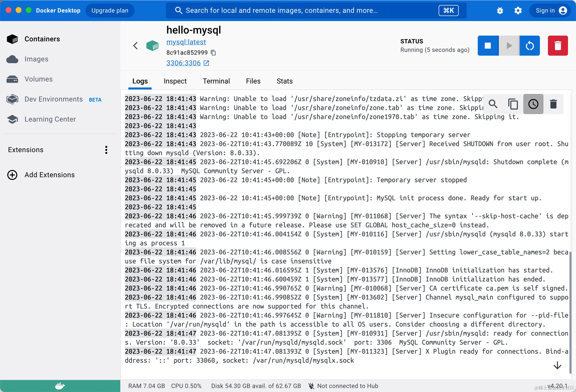This screenshot has height=392, width=576.
Task: Open the Learning Center graduation cap
Action: pos(12,119)
